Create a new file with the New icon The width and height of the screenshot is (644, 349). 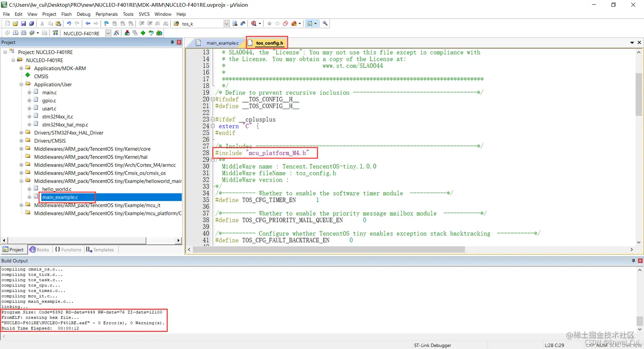(7, 23)
